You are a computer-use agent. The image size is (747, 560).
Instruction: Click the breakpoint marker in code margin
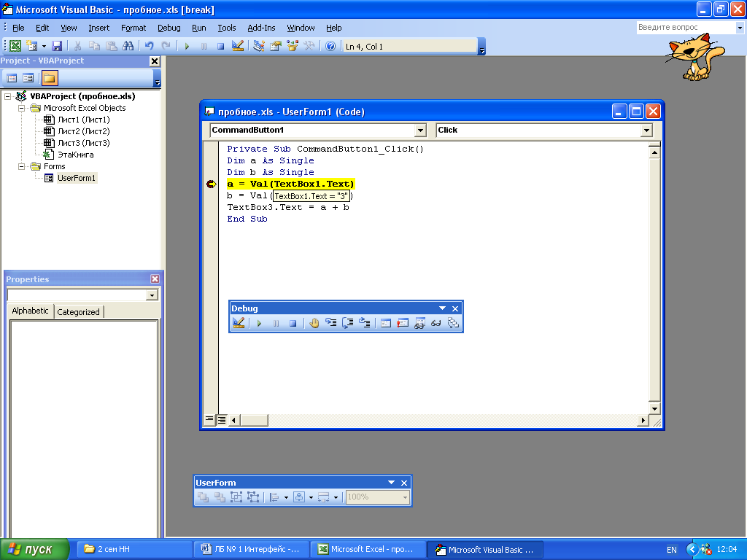click(x=211, y=184)
